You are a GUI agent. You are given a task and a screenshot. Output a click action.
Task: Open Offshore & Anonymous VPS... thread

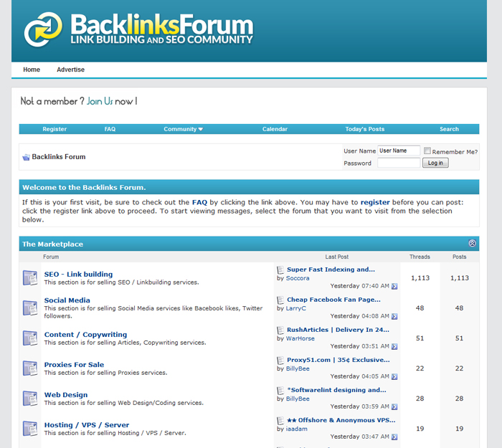click(x=341, y=420)
